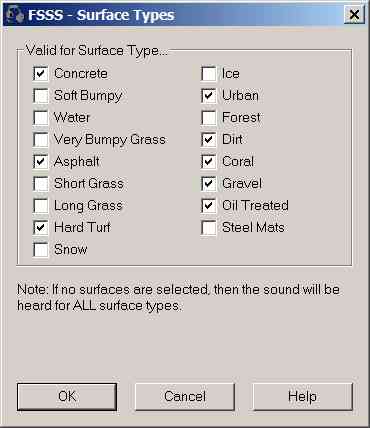Select the Snow checkbox
The image size is (370, 428).
point(41,250)
